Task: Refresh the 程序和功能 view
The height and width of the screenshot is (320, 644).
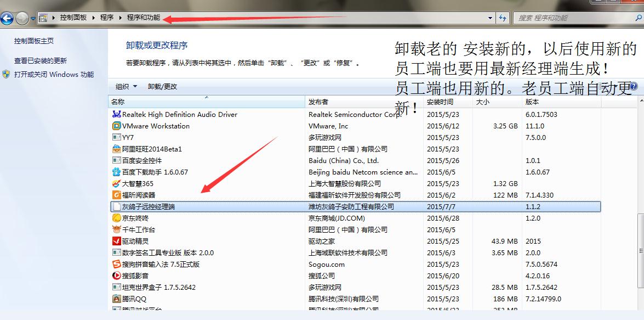Action: (503, 18)
